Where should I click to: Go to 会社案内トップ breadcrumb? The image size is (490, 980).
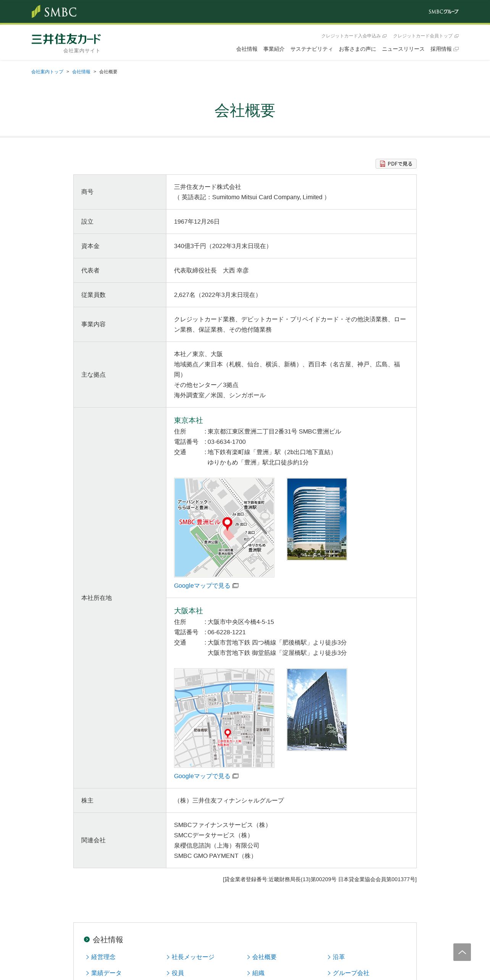coord(47,72)
